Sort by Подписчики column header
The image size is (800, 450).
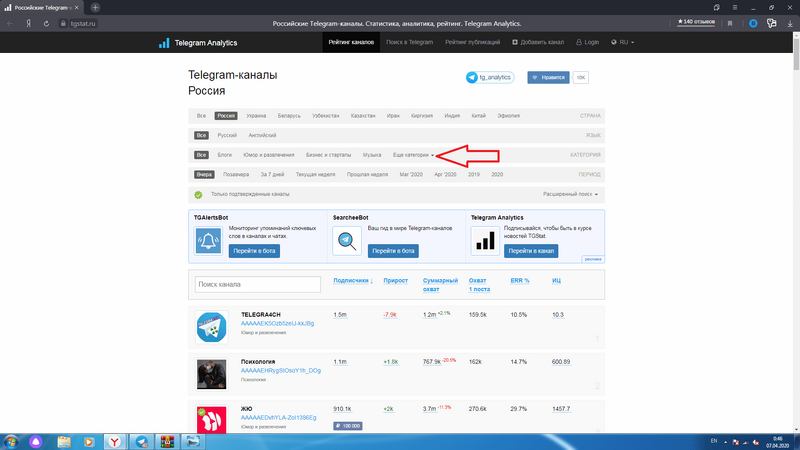click(x=352, y=281)
